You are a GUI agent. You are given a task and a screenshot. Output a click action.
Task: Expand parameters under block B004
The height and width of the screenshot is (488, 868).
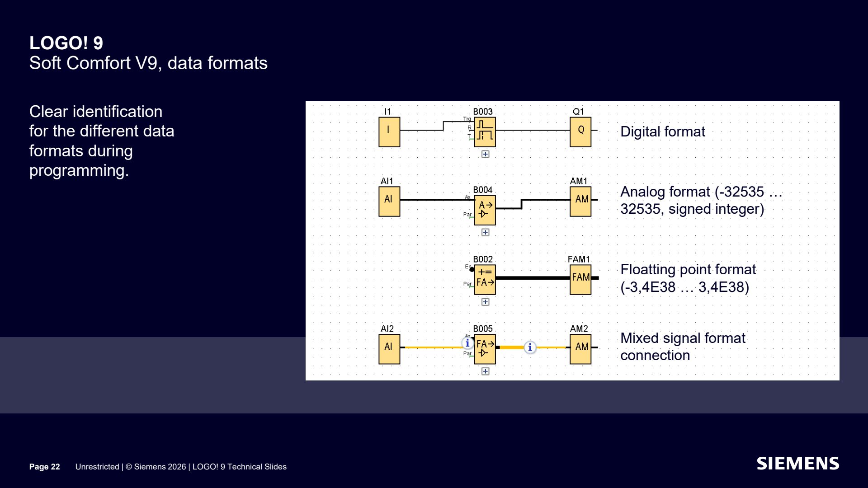(485, 233)
